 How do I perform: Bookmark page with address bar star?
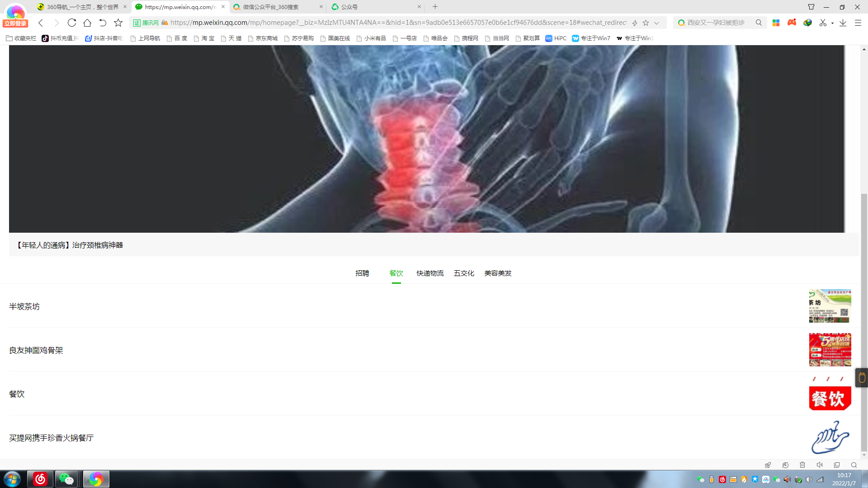tap(646, 23)
